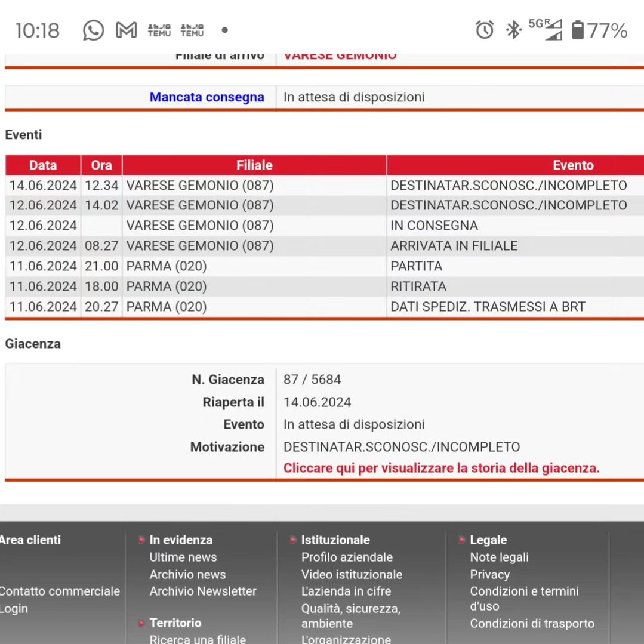Select the Area clienti footer heading
The height and width of the screenshot is (644, 644).
tap(30, 540)
